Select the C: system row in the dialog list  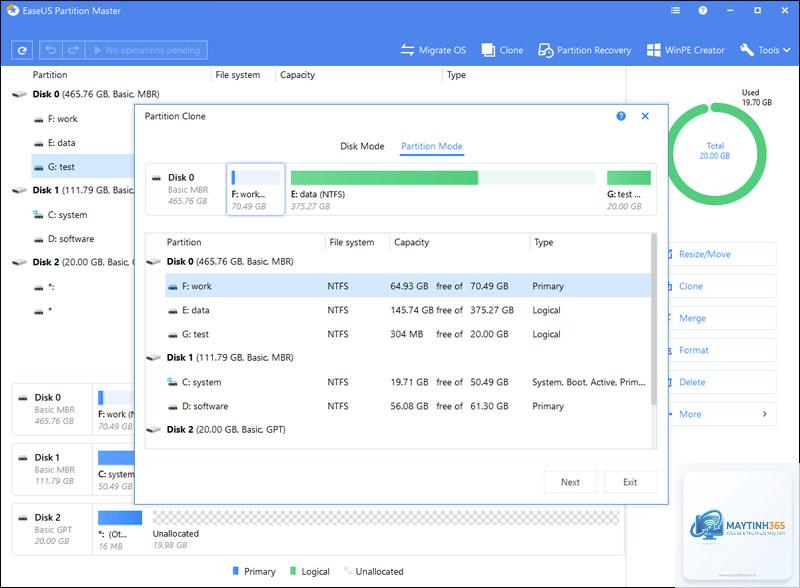coord(408,382)
